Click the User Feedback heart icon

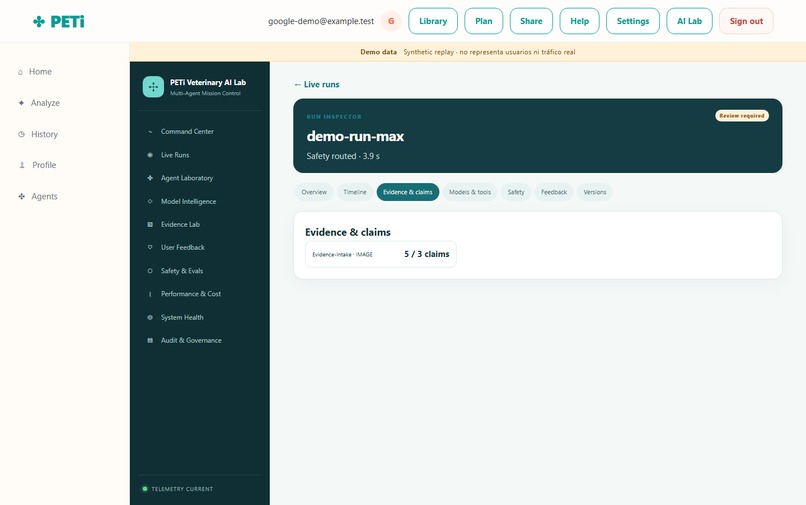(150, 247)
